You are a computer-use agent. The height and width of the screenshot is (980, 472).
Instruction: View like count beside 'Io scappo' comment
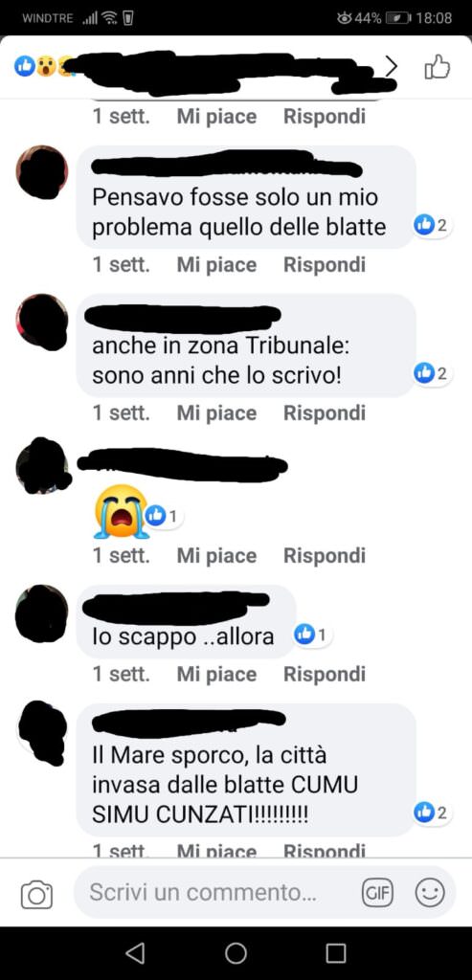pyautogui.click(x=312, y=635)
